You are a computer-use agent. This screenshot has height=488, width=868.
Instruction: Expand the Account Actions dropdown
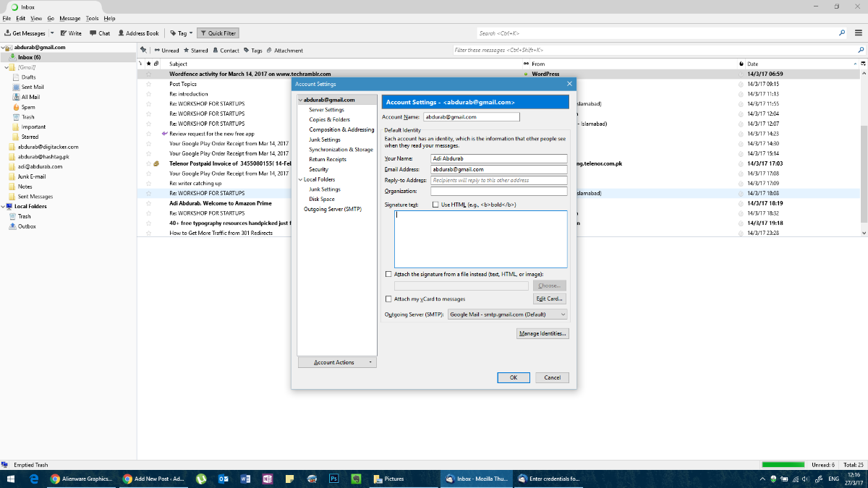click(x=337, y=362)
